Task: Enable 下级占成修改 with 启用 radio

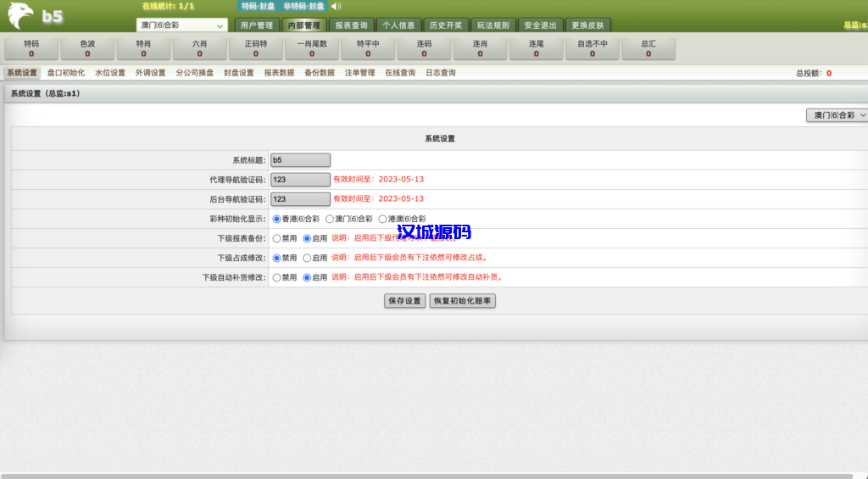Action: pyautogui.click(x=307, y=258)
